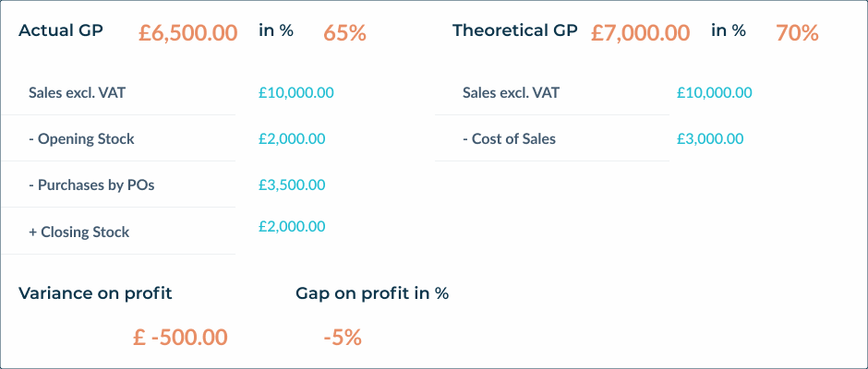Click the Opening Stock £2,000.00 value
The height and width of the screenshot is (369, 868).
tap(292, 139)
